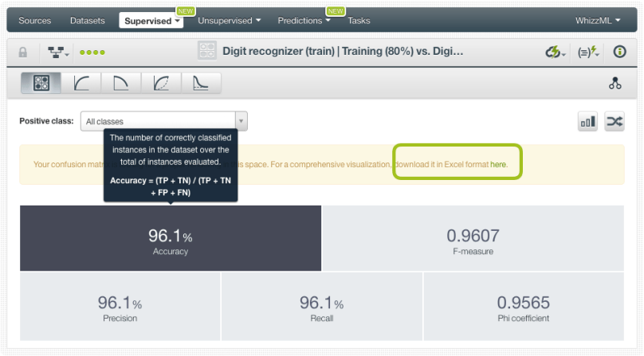Viewport: 644px width, 356px height.
Task: Open the scripting lightning menu
Action: point(588,53)
